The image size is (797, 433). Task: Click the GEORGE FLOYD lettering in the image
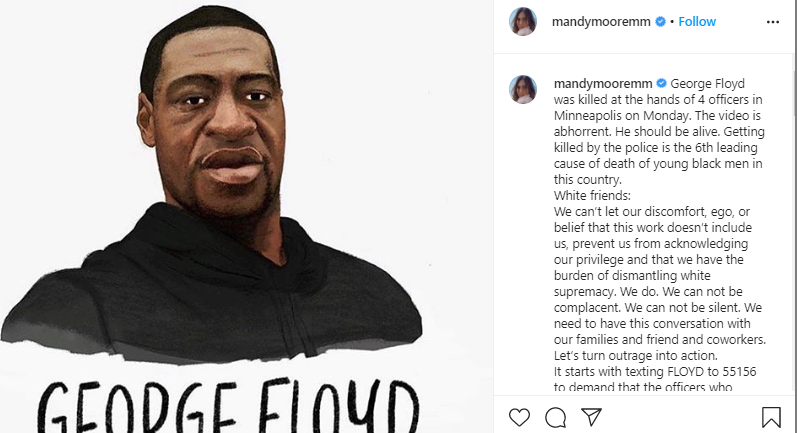tap(229, 405)
